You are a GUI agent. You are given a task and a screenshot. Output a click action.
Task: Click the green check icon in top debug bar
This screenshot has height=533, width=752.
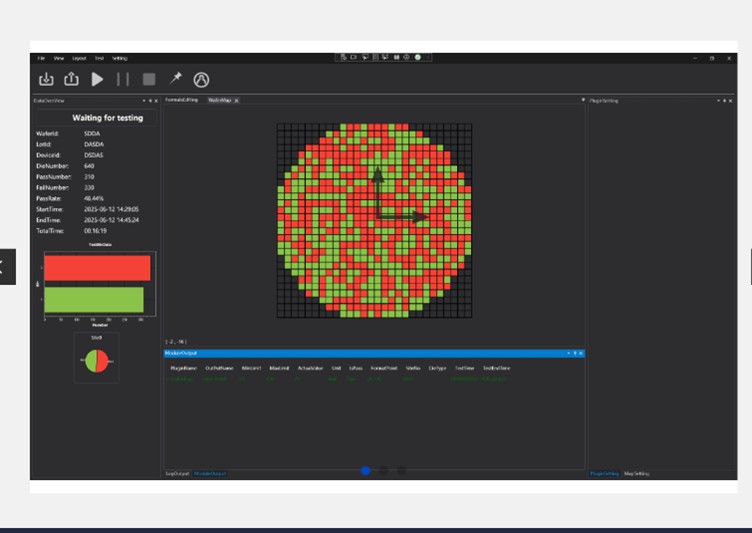pyautogui.click(x=418, y=57)
